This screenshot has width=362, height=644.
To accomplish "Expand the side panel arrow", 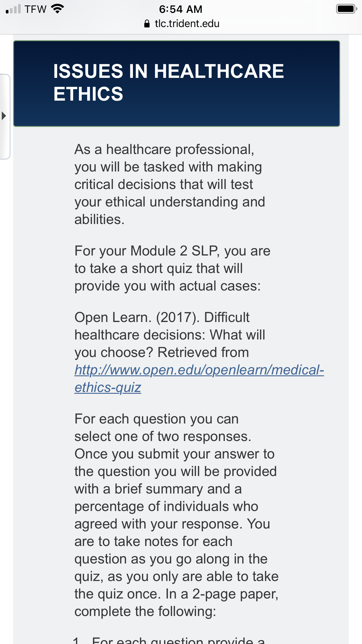I will pos(4,116).
